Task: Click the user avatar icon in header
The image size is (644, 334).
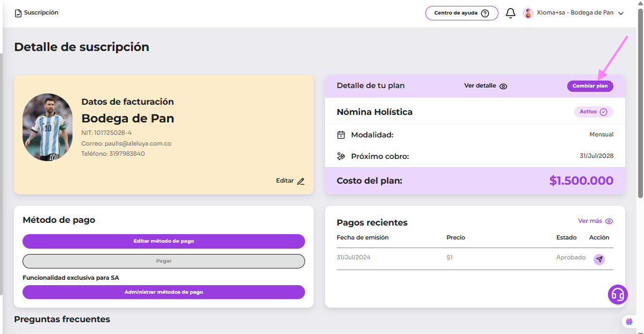Action: 528,13
